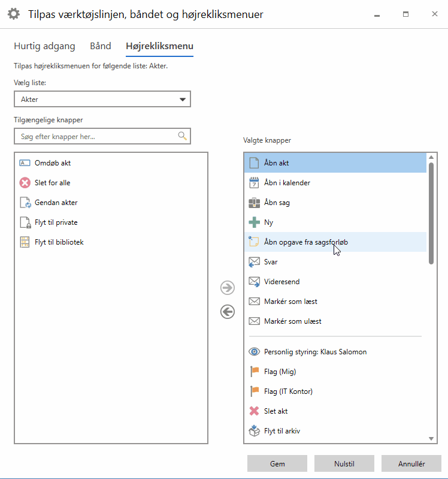Click the Åbn sag briefcase icon
Image resolution: width=448 pixels, height=479 pixels.
click(254, 203)
